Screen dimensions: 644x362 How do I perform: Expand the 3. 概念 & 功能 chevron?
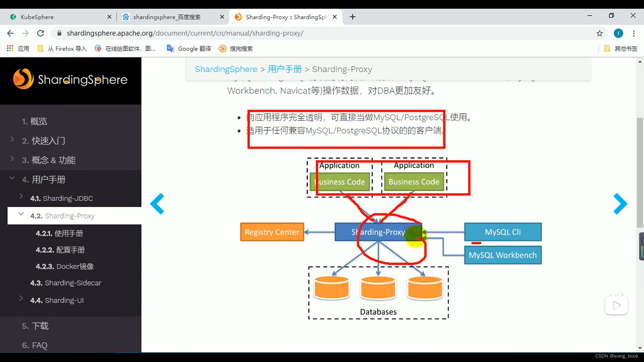click(x=12, y=159)
